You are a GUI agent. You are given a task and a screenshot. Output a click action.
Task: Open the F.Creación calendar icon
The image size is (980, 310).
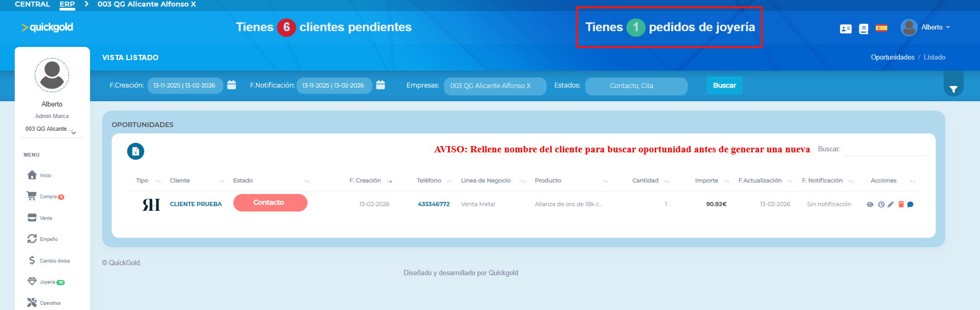232,85
